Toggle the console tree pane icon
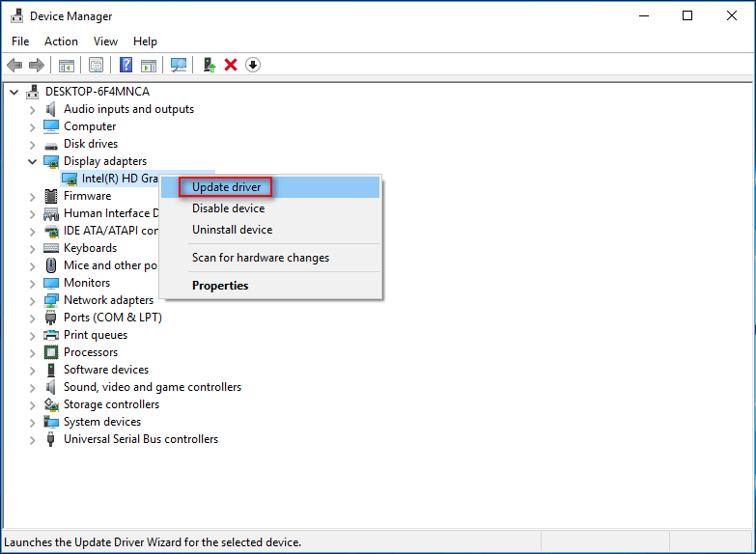The image size is (756, 554). (67, 65)
